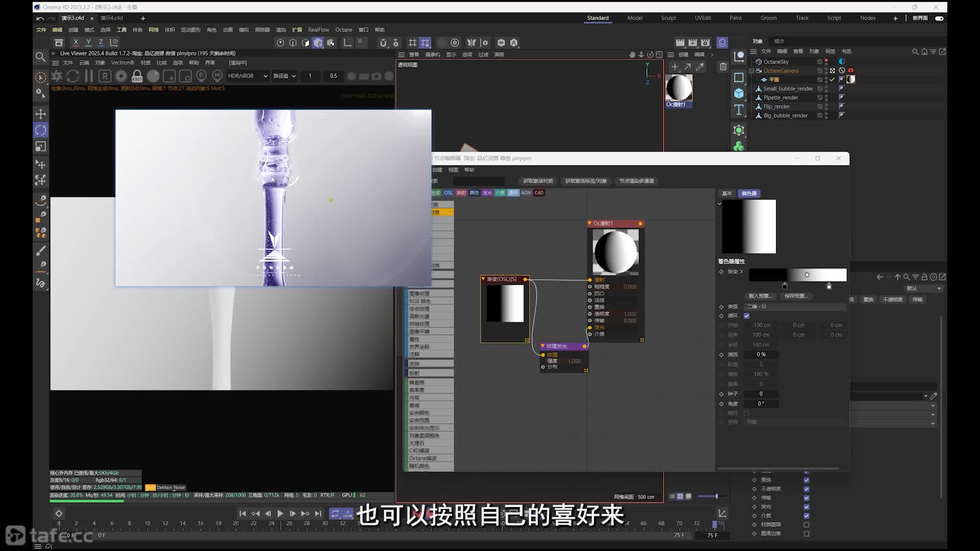Toggle the 新界面 switch
The width and height of the screenshot is (980, 551).
[x=939, y=18]
